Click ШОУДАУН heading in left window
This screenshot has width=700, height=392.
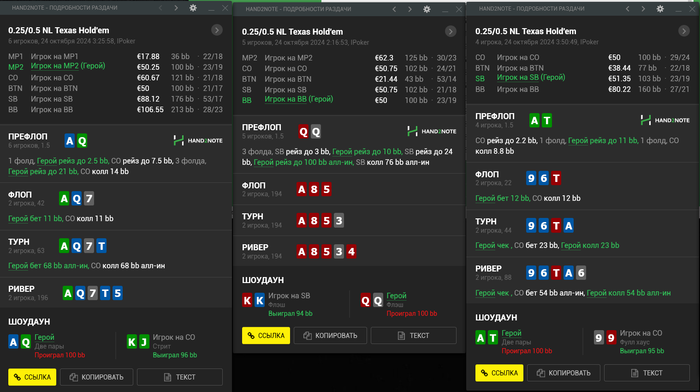tap(29, 321)
